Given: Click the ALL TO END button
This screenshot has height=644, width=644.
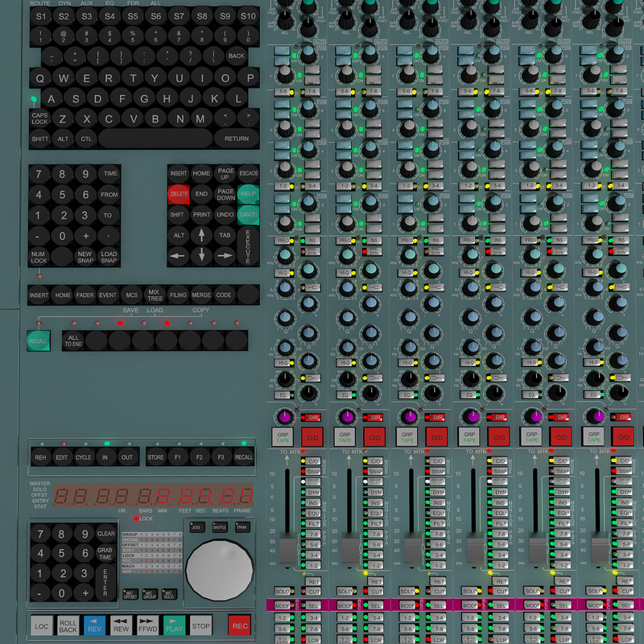Looking at the screenshot, I should [x=73, y=339].
